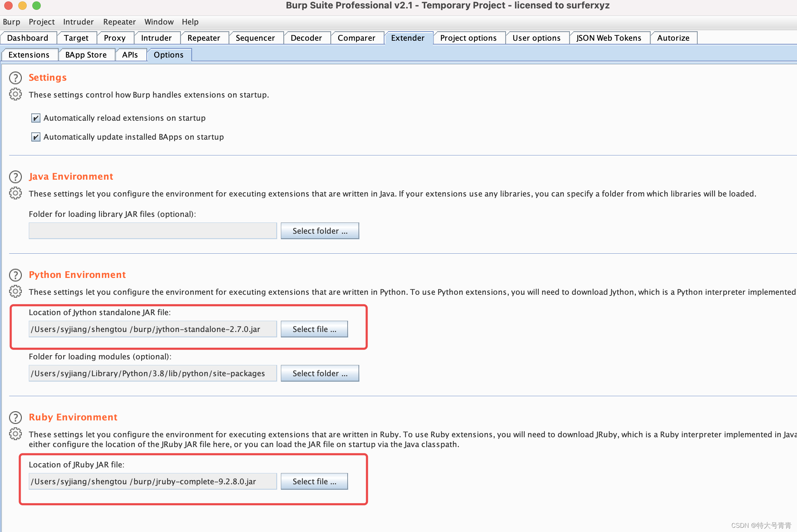Switch to the JSON Web Tokens tab
Viewport: 797px width, 532px height.
click(609, 38)
